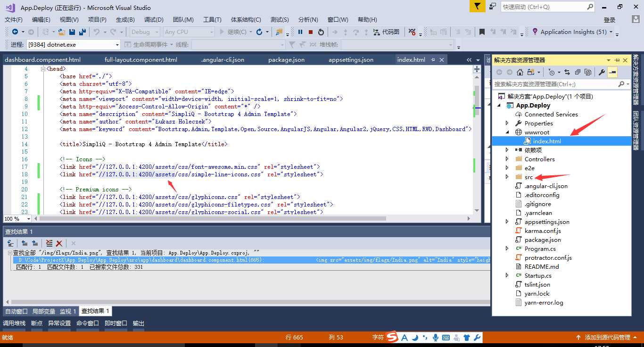Collapse the find results group

tap(10, 253)
